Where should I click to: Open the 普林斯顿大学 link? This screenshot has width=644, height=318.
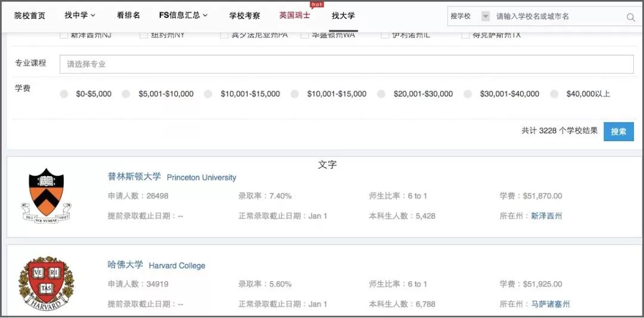tap(134, 176)
